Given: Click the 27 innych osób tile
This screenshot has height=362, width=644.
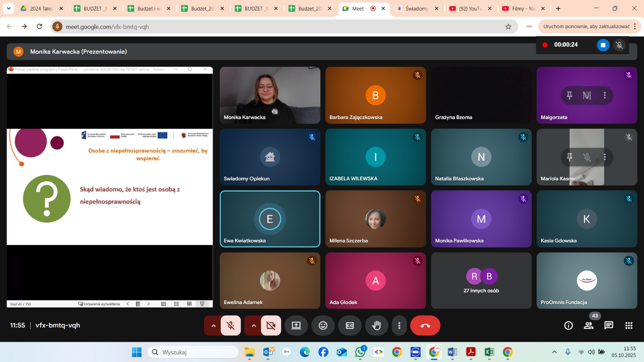Looking at the screenshot, I should 481,281.
